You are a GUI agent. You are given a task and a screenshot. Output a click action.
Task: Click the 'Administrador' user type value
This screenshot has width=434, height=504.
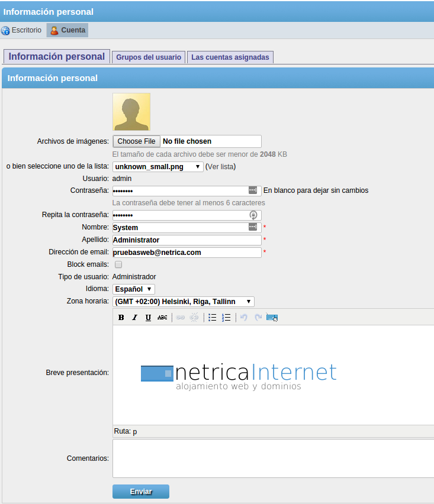coord(134,277)
